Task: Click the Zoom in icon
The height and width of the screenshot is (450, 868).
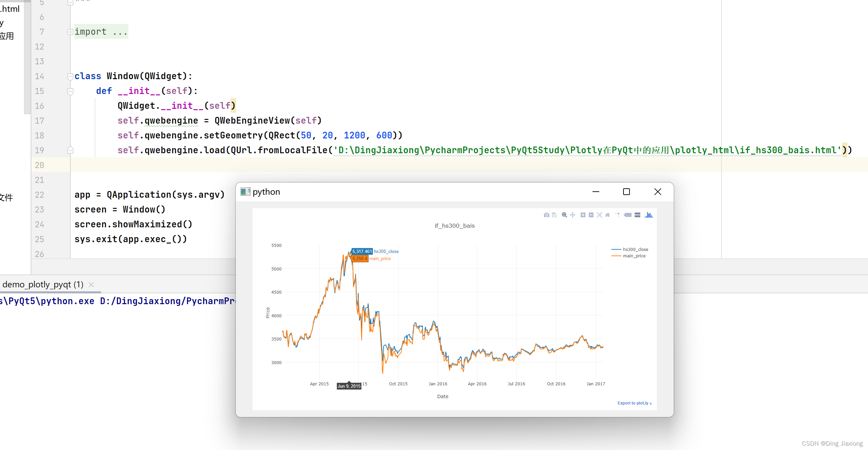Action: pyautogui.click(x=583, y=215)
